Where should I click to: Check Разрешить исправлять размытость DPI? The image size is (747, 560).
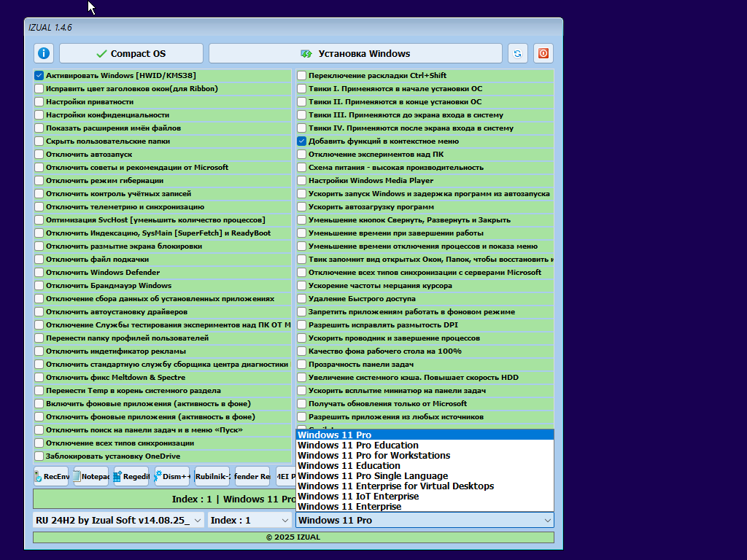301,324
